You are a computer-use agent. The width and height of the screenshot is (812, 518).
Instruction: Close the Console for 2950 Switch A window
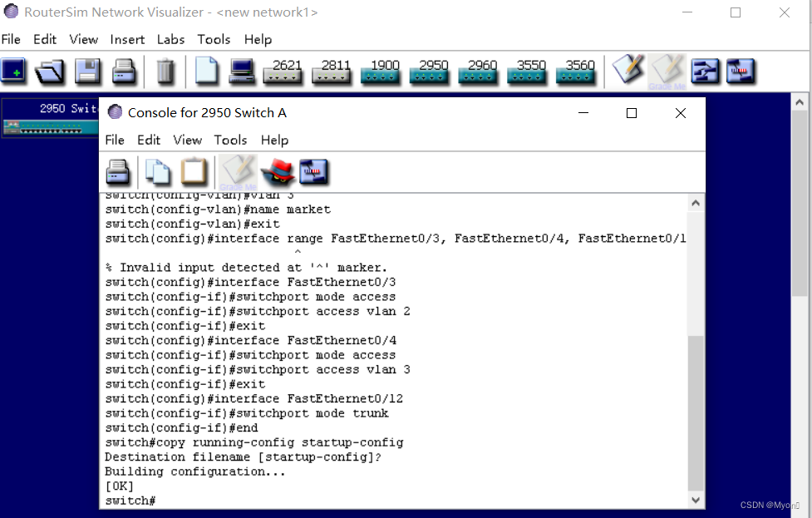point(681,113)
